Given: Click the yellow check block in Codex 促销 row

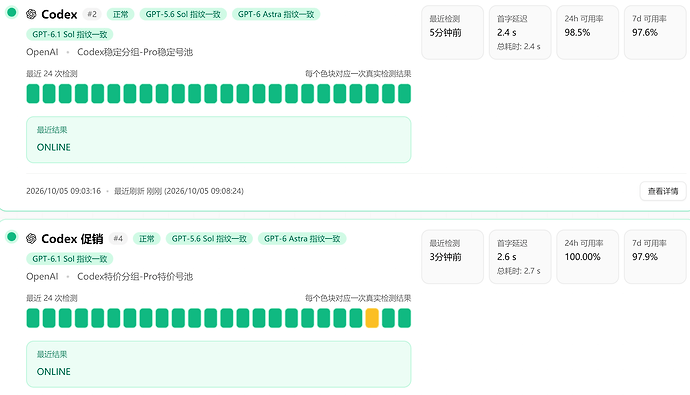Looking at the screenshot, I should (372, 318).
